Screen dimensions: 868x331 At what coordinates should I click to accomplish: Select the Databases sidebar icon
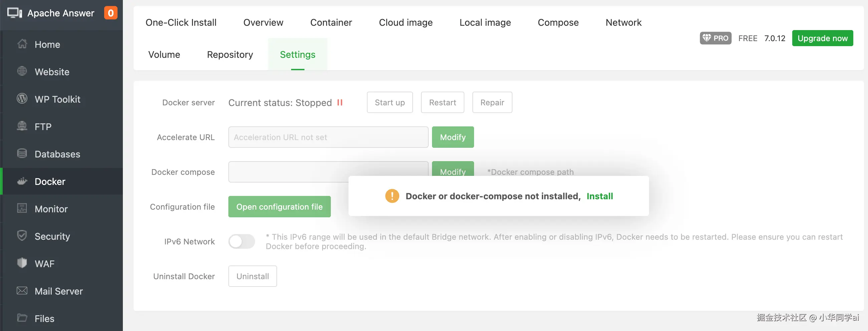(22, 154)
